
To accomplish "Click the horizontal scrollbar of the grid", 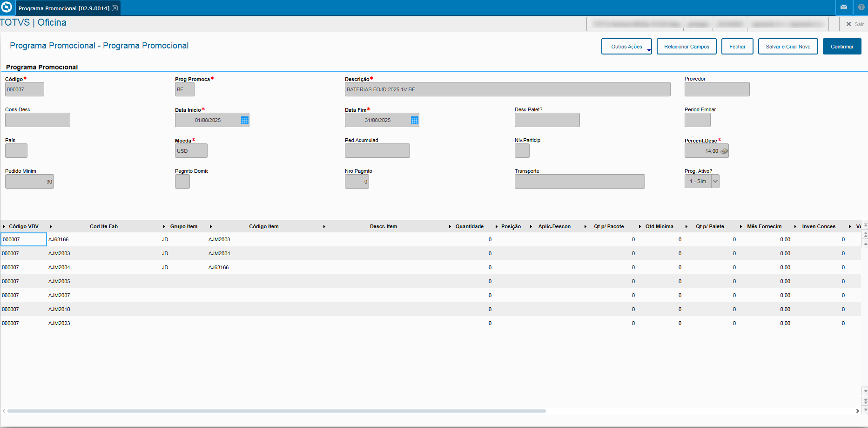I will point(276,411).
